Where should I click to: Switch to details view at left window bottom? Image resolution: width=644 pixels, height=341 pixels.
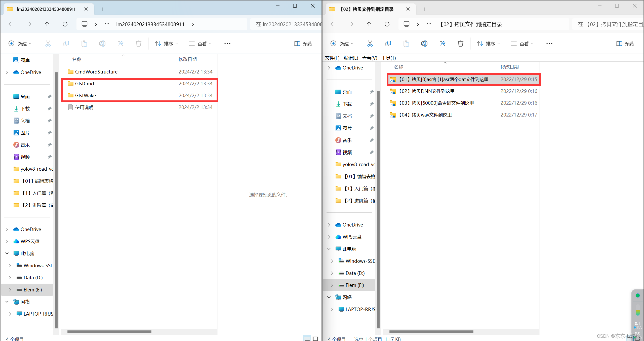coord(307,338)
